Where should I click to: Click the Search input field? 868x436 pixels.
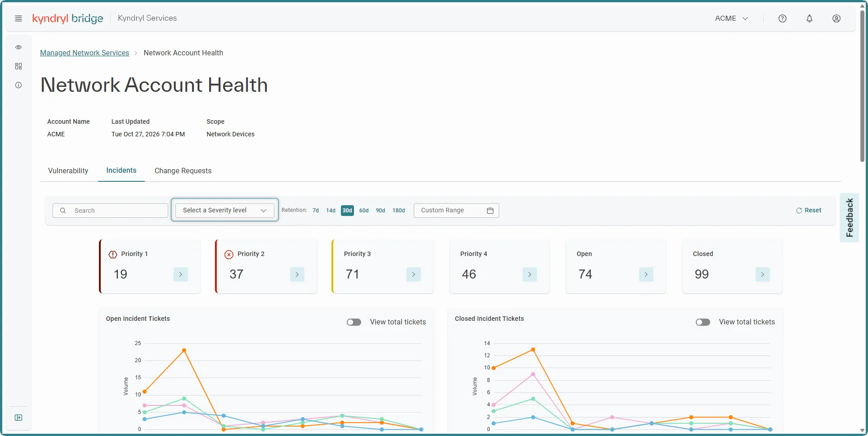[110, 211]
